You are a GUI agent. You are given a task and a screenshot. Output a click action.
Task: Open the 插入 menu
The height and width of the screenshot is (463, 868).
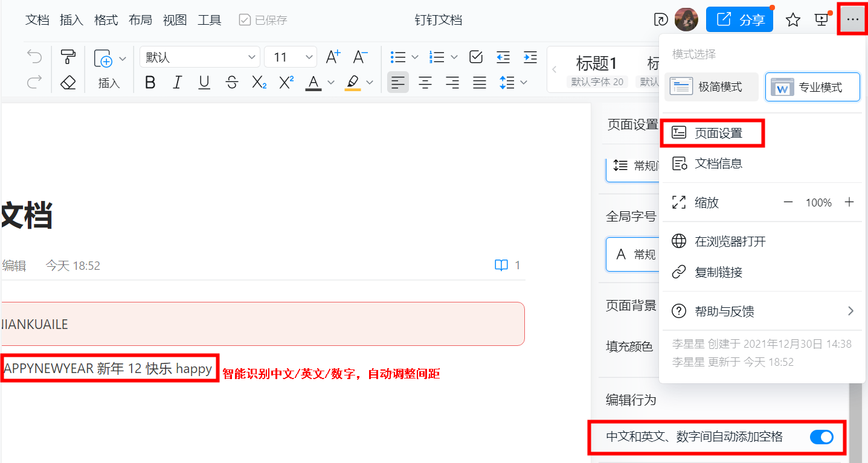pyautogui.click(x=71, y=19)
